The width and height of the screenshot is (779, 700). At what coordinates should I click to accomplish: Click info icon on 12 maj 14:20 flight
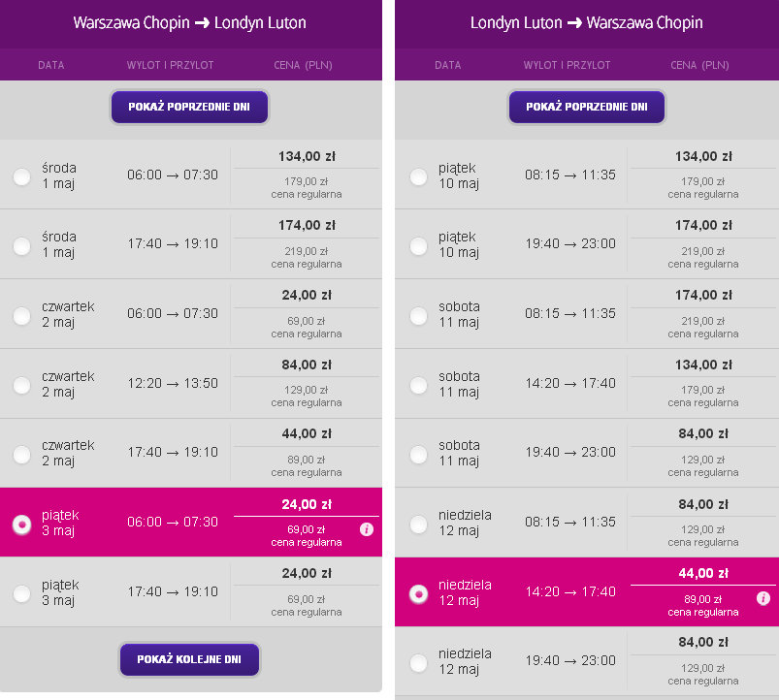click(763, 598)
